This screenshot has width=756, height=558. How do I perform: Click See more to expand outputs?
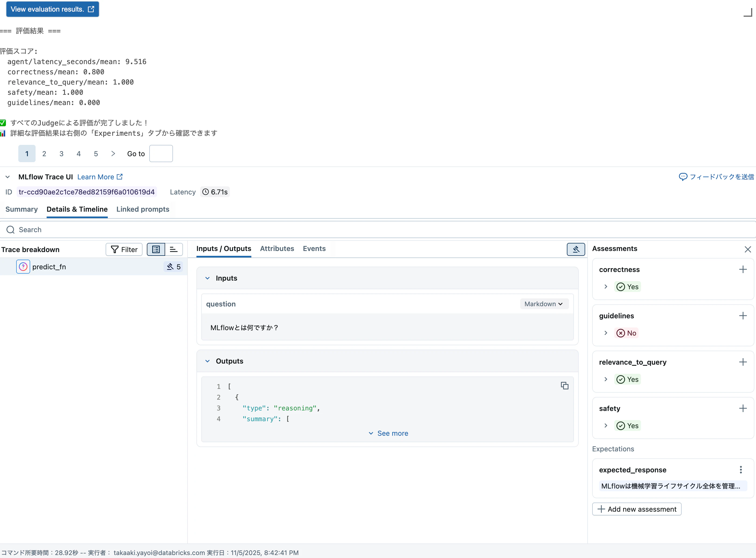point(388,433)
